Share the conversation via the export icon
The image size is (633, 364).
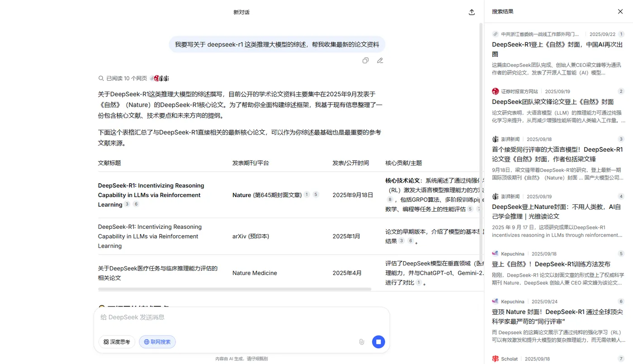(x=472, y=12)
